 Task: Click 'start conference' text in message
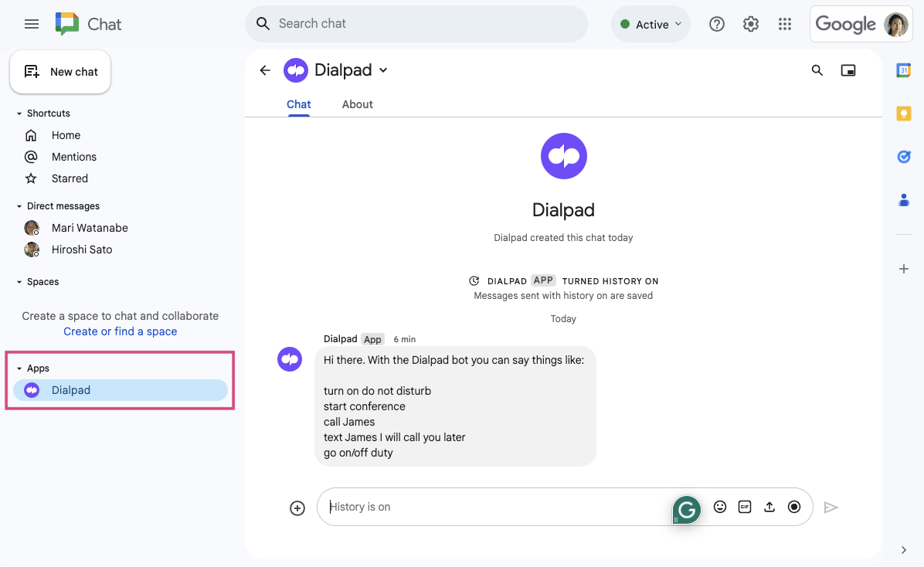[364, 406]
